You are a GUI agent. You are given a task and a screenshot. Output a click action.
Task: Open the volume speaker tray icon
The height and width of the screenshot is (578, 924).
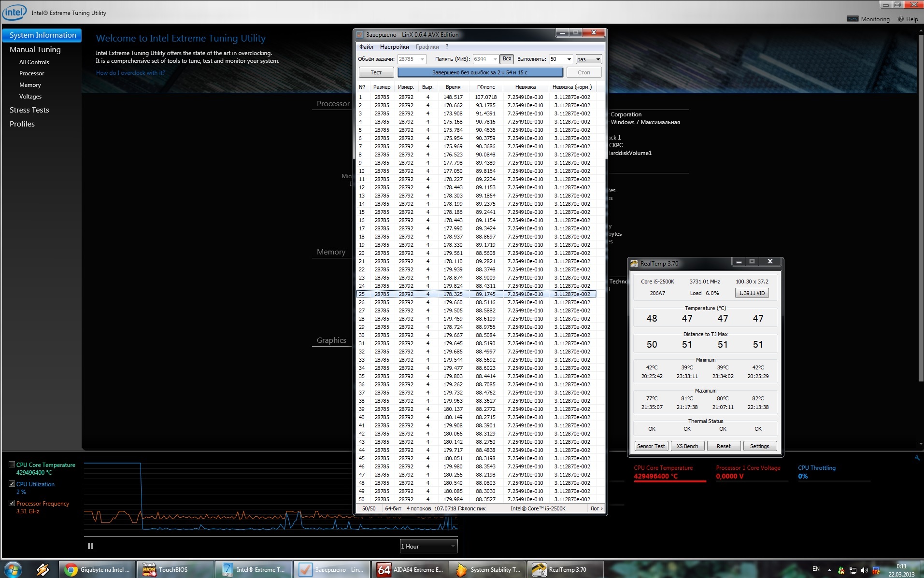coord(864,570)
